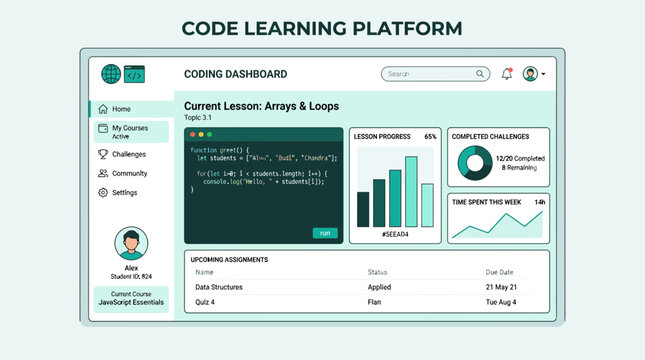Screen dimensions: 645x360
Task: Click the My Courses wallet icon
Action: coord(103,128)
